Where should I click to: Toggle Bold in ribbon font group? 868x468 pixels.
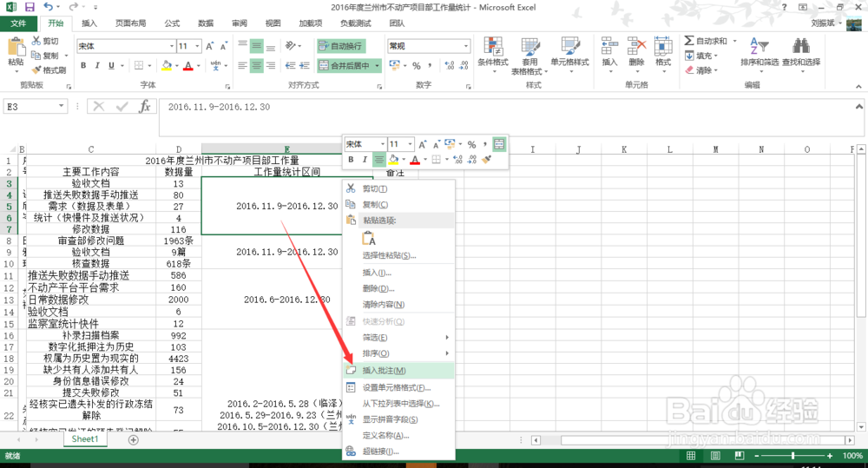(x=83, y=65)
